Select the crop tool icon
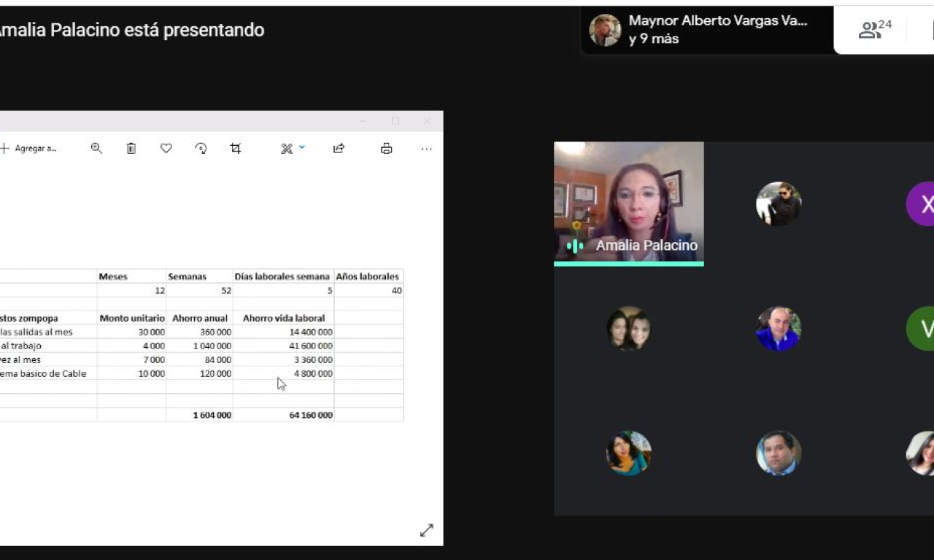 (x=236, y=149)
